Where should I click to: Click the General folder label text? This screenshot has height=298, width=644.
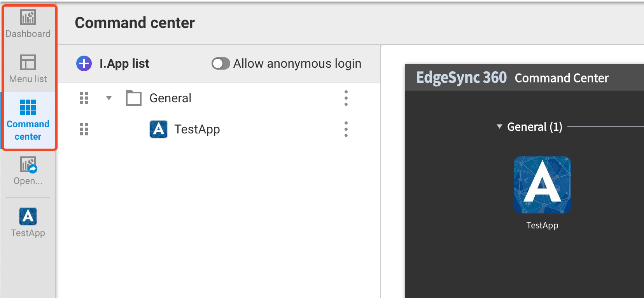(x=170, y=98)
